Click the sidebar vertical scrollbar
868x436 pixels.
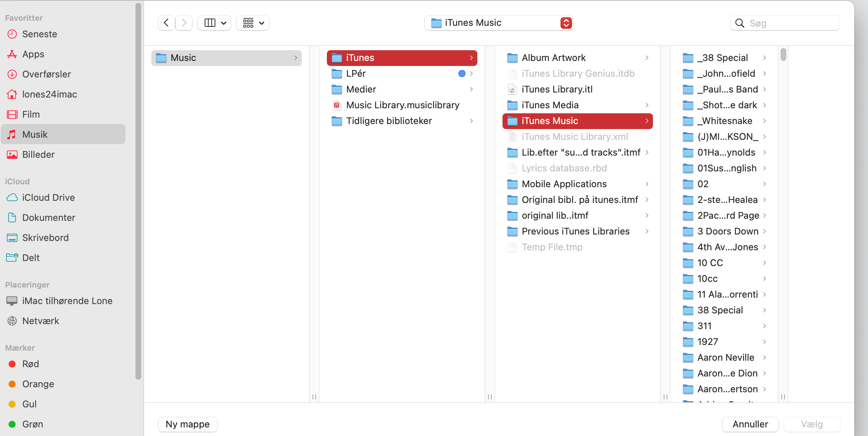tap(138, 191)
